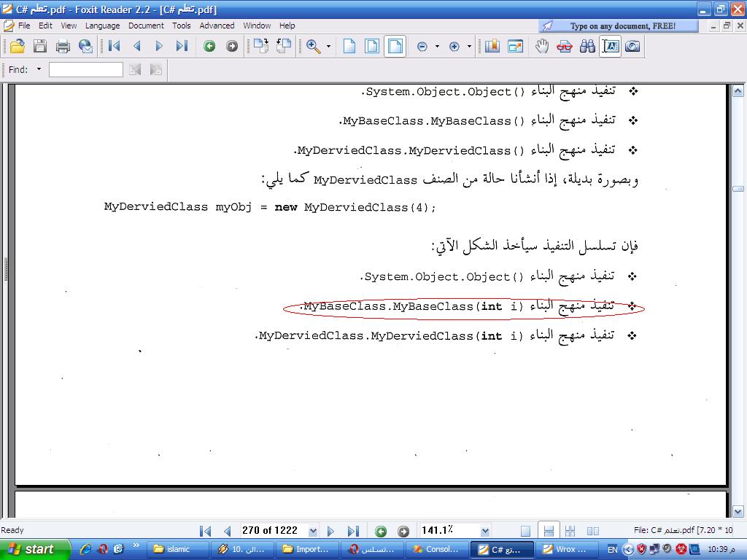Activate the Select Text tool
Image resolution: width=747 pixels, height=560 pixels.
611,46
